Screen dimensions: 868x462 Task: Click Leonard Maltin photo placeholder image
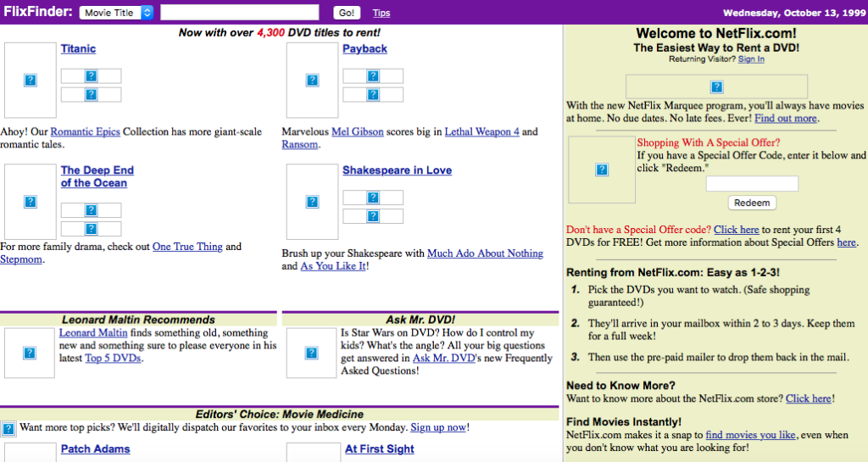pos(30,353)
